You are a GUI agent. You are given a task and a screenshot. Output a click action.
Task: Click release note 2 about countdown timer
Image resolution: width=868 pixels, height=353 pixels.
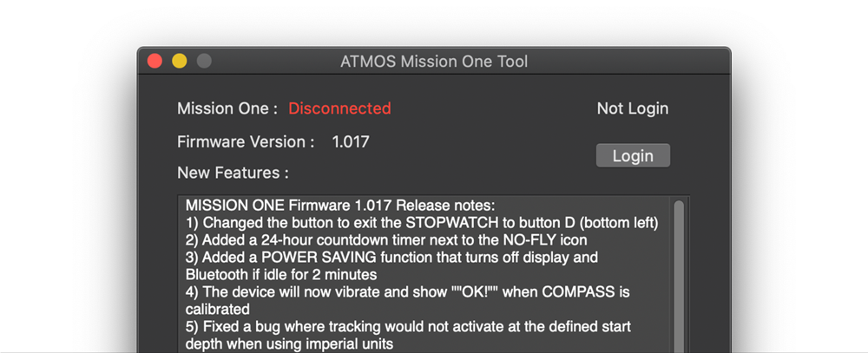click(x=386, y=240)
